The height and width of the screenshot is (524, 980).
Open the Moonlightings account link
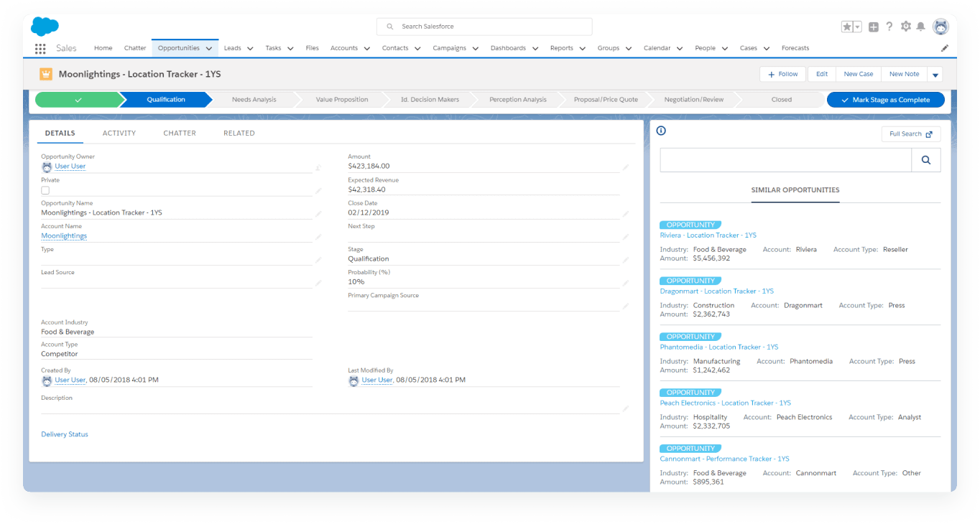[64, 236]
